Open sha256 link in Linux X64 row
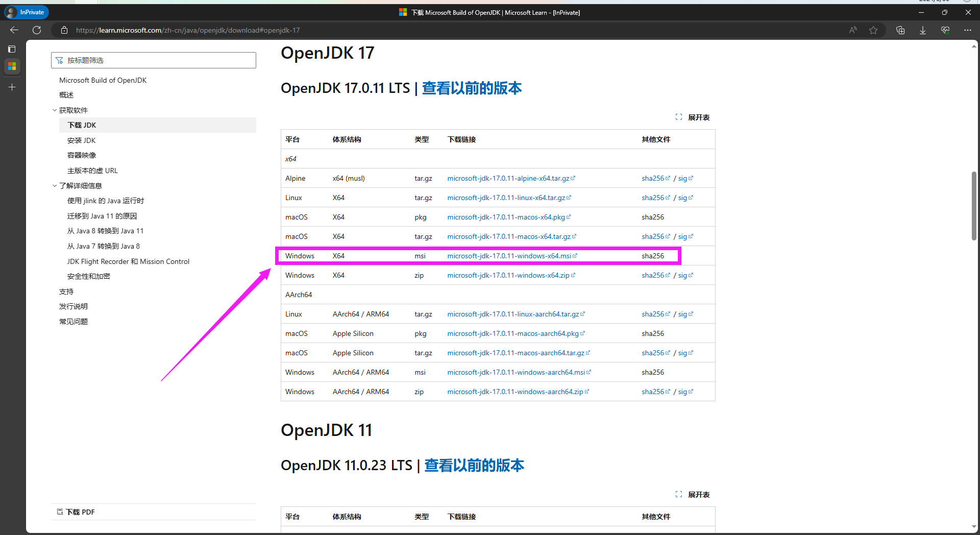Screen dimensions: 980x535 pos(656,198)
